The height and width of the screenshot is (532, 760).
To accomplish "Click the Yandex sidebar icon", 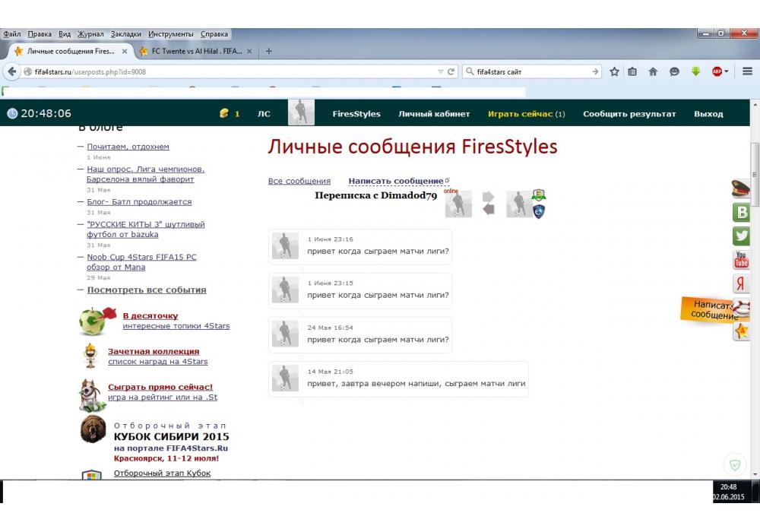I will pos(741,283).
